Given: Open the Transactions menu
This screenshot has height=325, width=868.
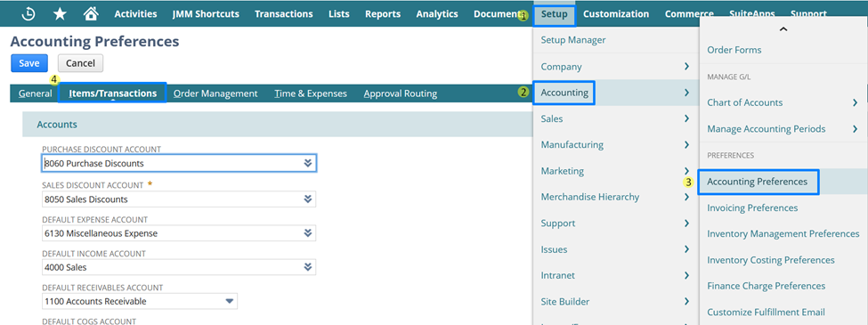Looking at the screenshot, I should pos(283,14).
